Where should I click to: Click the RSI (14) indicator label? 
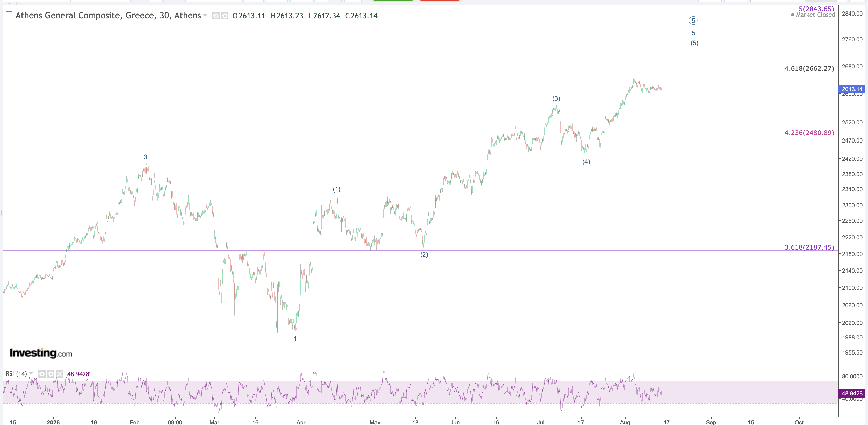tap(16, 374)
